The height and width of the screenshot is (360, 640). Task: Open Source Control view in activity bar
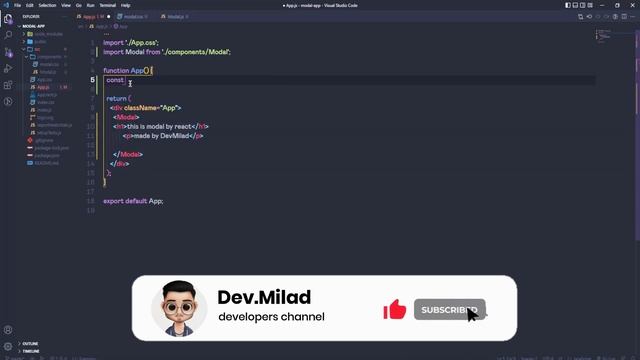[8, 52]
